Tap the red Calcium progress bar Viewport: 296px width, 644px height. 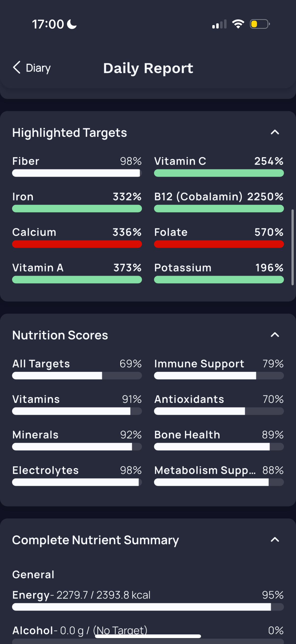tap(77, 244)
